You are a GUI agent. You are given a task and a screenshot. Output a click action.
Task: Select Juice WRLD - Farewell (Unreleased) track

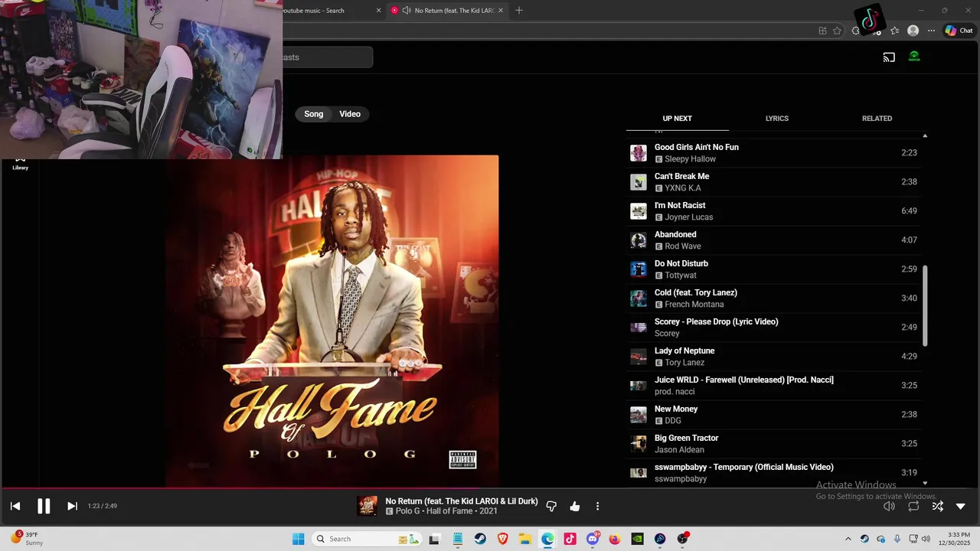(x=773, y=386)
